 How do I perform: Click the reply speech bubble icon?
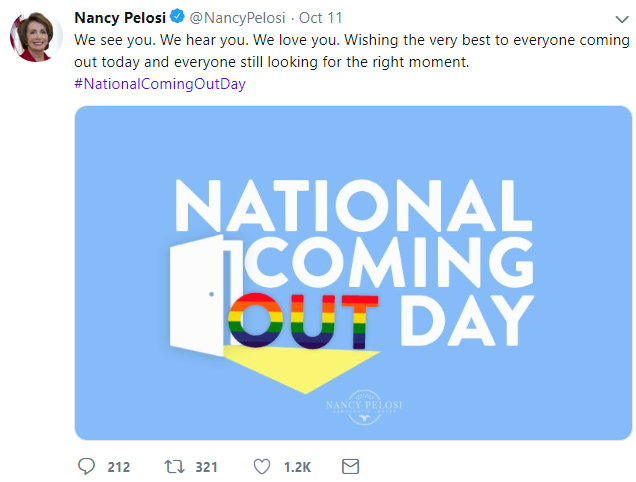pos(86,466)
